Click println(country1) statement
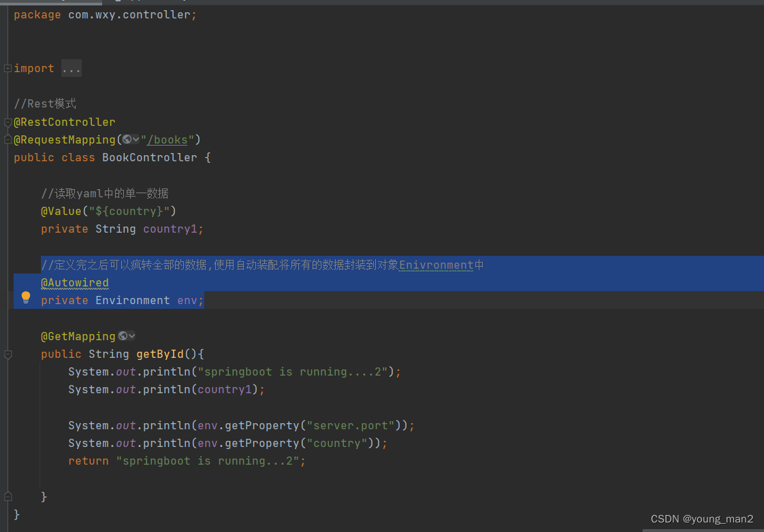This screenshot has height=532, width=764. click(x=167, y=389)
